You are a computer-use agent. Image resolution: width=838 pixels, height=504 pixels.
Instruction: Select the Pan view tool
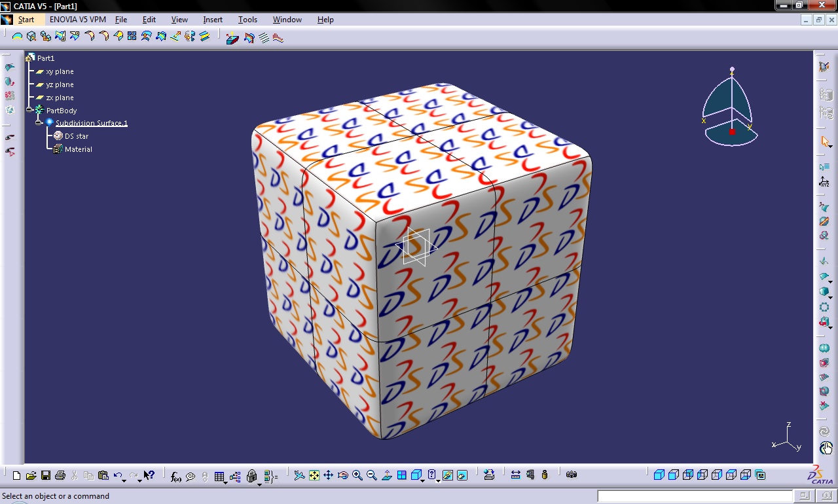pyautogui.click(x=328, y=476)
